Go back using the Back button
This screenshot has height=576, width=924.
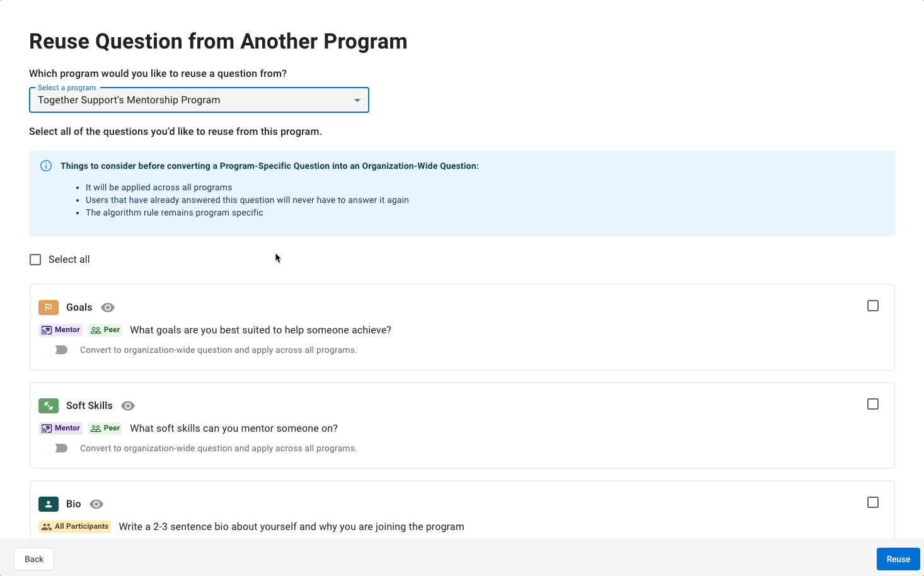tap(34, 559)
